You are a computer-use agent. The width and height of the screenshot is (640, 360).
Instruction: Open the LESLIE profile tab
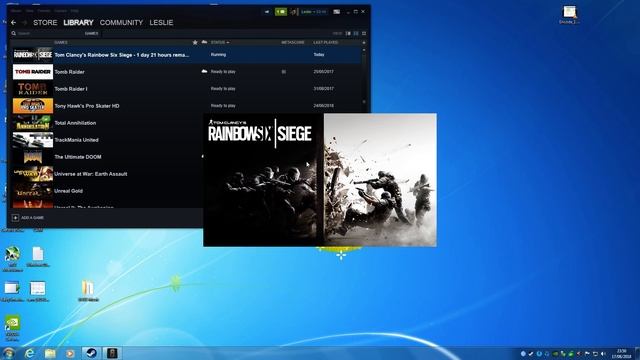pos(161,22)
